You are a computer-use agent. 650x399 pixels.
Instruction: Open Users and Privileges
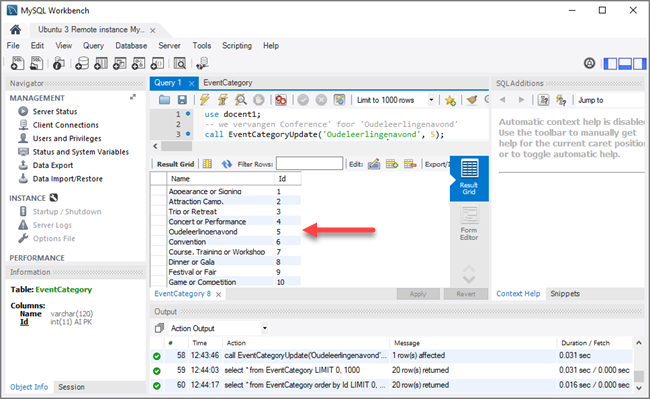click(x=67, y=138)
